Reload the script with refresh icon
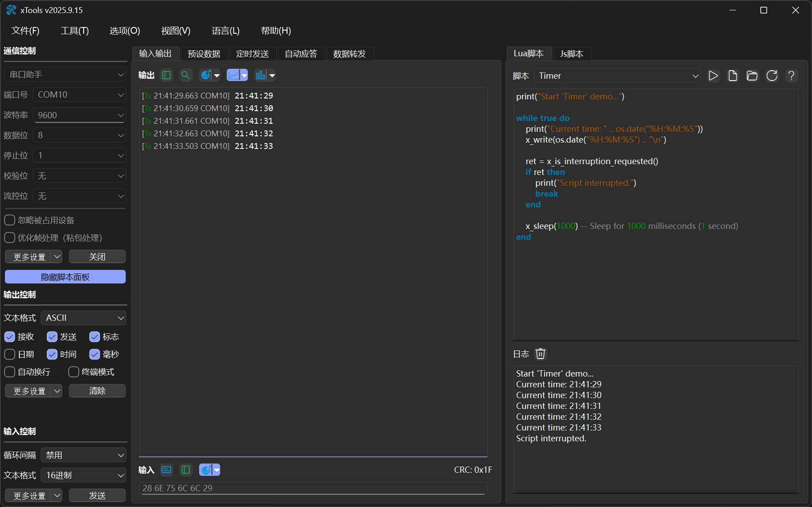812x507 pixels. [x=772, y=76]
